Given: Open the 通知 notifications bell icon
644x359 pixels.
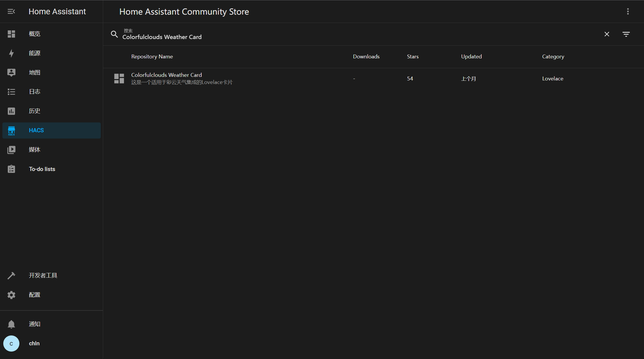Looking at the screenshot, I should [11, 324].
